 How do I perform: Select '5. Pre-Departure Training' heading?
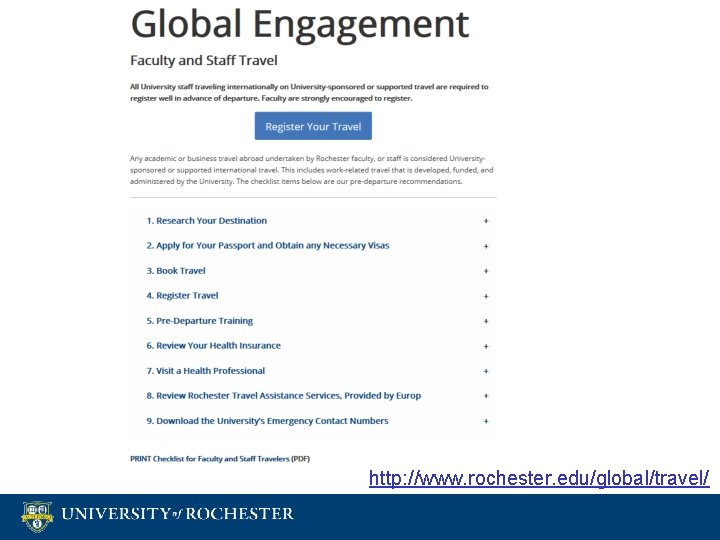[x=200, y=321]
